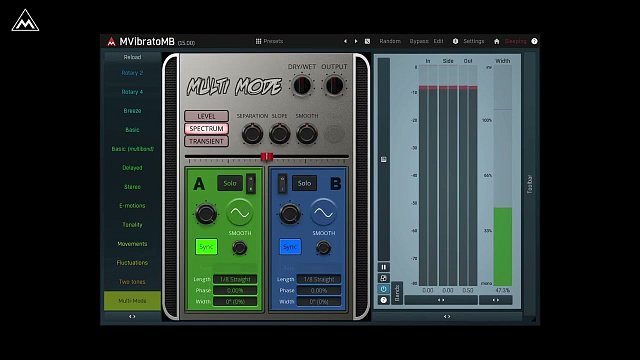The image size is (640, 360).
Task: Pause the meters with the pause icon
Action: pos(384,267)
